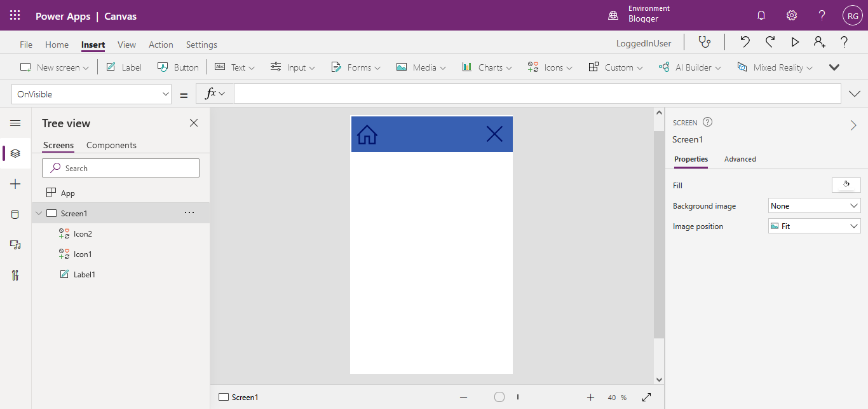The image size is (868, 409).
Task: Redo the last change
Action: pyautogui.click(x=770, y=41)
